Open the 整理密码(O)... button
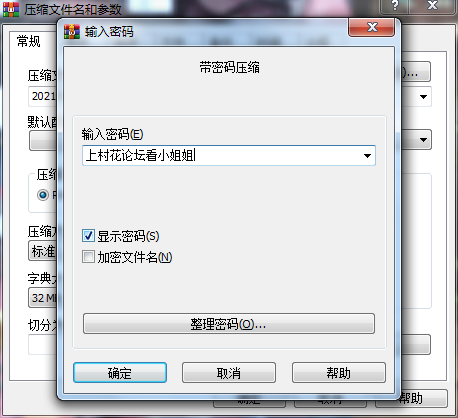Image resolution: width=458 pixels, height=418 pixels. [x=229, y=323]
